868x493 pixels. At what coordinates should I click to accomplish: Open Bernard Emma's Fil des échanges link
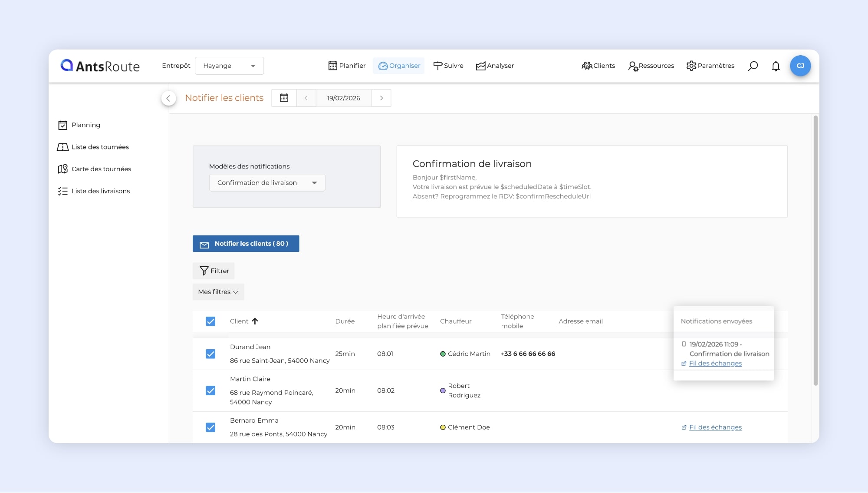[x=715, y=427]
